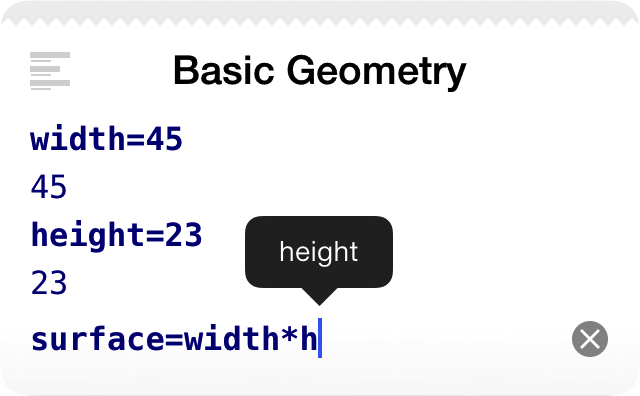Select the result 45 line

[x=49, y=187]
